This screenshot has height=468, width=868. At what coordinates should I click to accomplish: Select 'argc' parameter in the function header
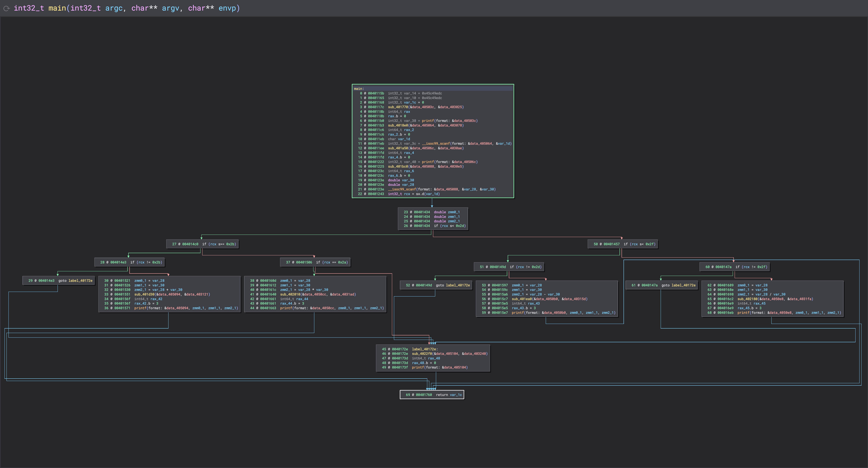[114, 8]
